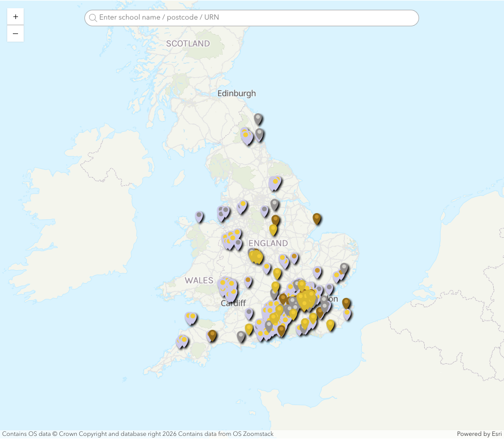The width and height of the screenshot is (504, 440).
Task: Click the magnifying glass search icon
Action: (x=93, y=17)
